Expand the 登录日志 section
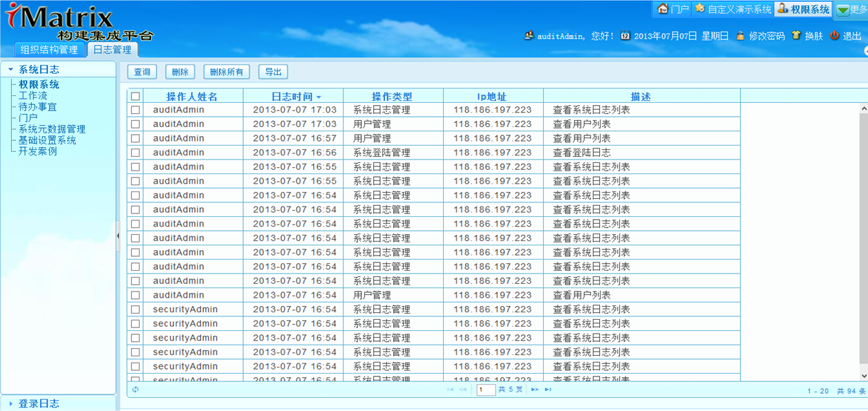Viewport: 868px width, 411px height. coord(39,403)
